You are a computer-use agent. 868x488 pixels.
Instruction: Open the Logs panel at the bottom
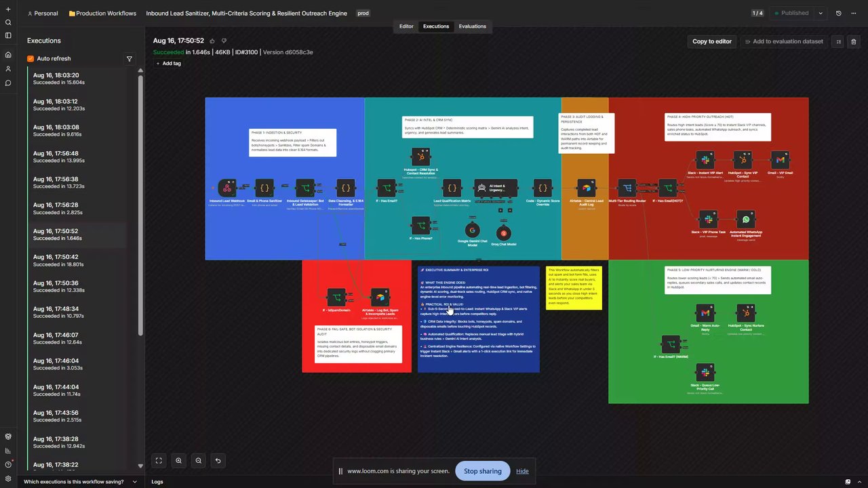pos(157,482)
